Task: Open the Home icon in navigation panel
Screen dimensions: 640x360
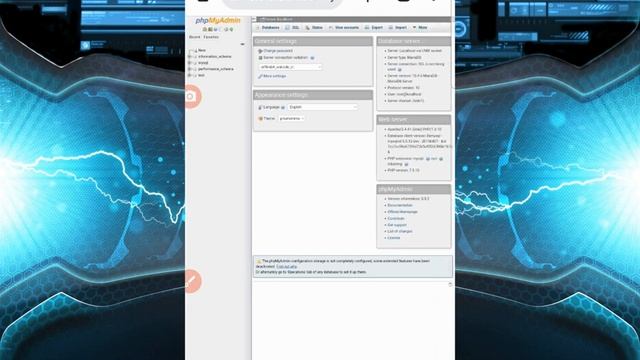Action: point(204,29)
